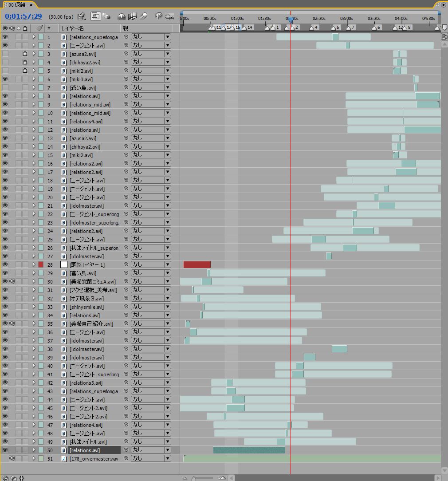Screen dimensions: 448x481
Task: Click label color swatch of layer 51
Action: pyautogui.click(x=40, y=458)
